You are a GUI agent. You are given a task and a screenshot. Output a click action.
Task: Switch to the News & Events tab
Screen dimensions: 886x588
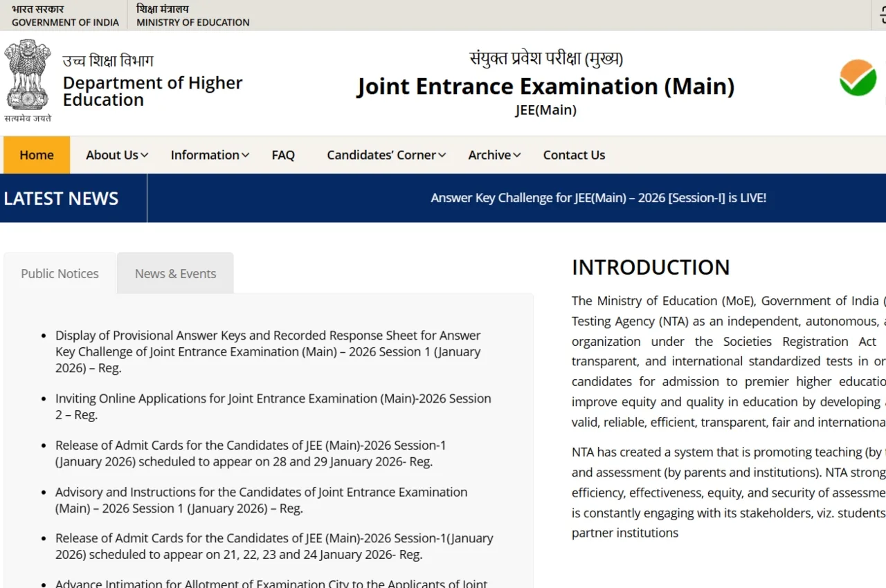(175, 273)
